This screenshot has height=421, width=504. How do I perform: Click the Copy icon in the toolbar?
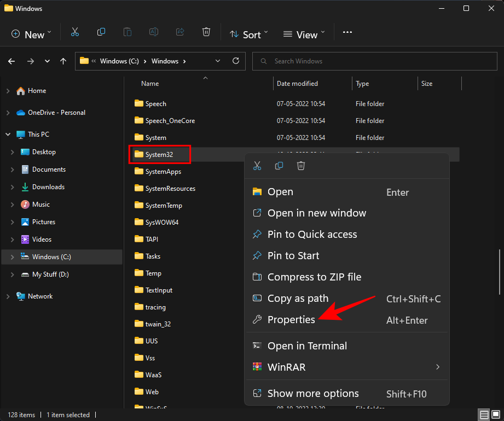(x=101, y=32)
